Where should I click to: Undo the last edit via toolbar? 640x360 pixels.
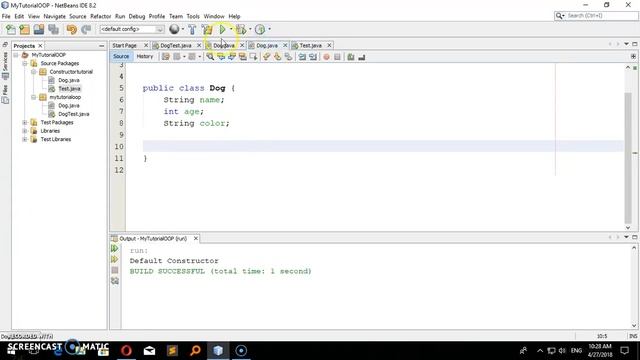coord(71,29)
